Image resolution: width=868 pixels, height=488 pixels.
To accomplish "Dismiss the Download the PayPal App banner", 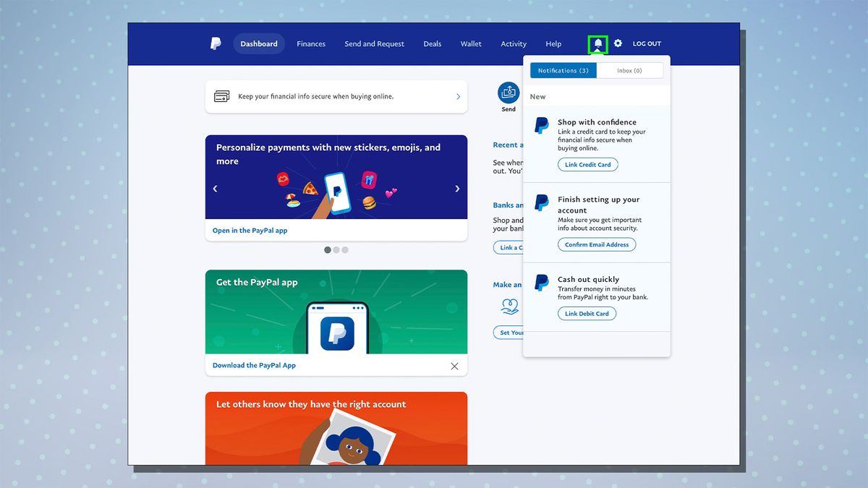I will pos(454,366).
